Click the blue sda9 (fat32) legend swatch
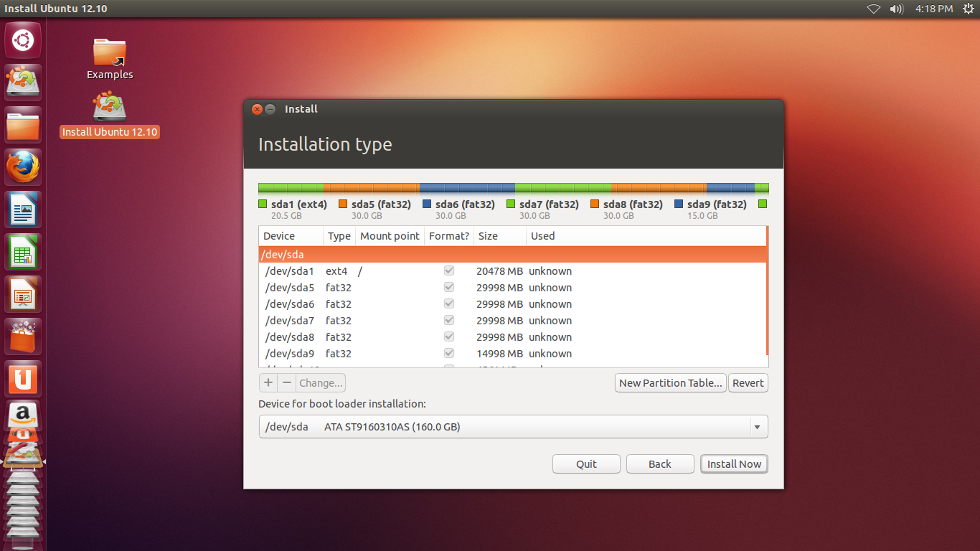Image resolution: width=980 pixels, height=551 pixels. click(x=679, y=204)
